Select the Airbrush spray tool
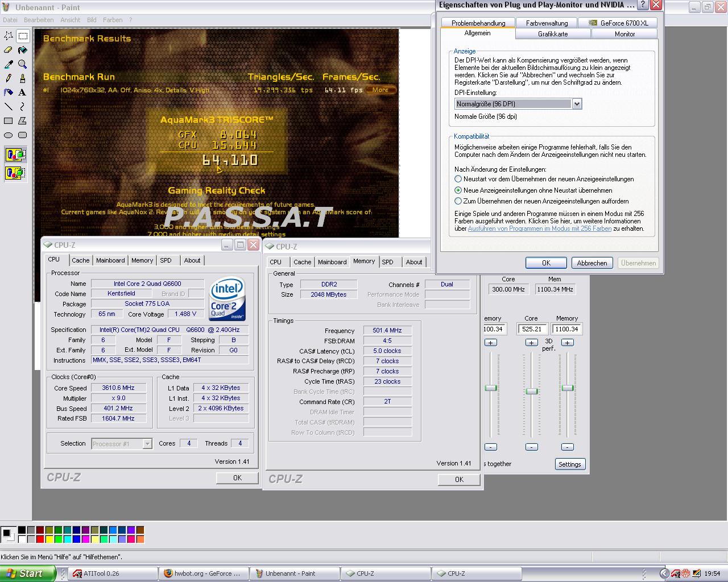Viewport: 728px width, 582px height. pyautogui.click(x=9, y=92)
